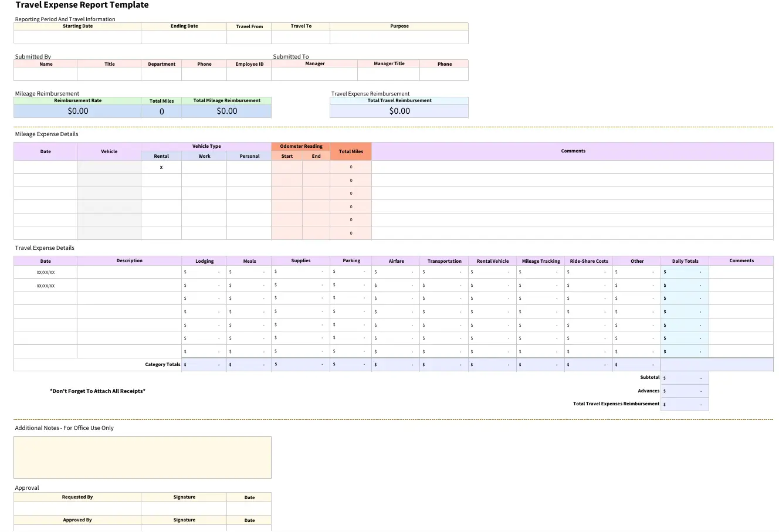Click the Personal vehicle type cell
Viewport: 779px width, 532px height.
pos(249,167)
